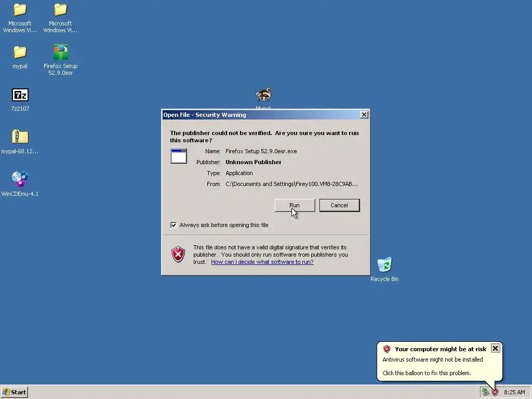The image size is (532, 399).
Task: Click the file name Firefox Setup 52.9.0esr.exe
Action: coord(261,151)
